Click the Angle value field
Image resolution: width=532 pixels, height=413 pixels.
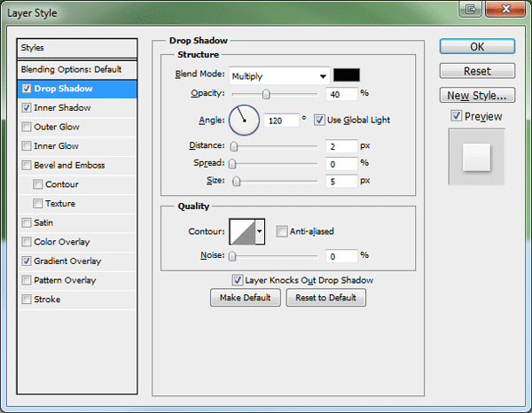pos(281,121)
